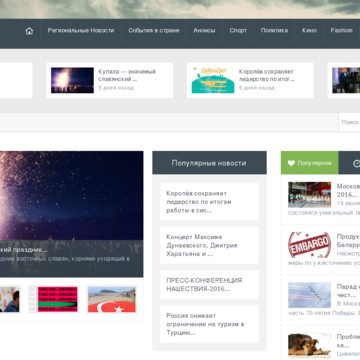The width and height of the screenshot is (360, 360).
Task: Go to the Кино section
Action: pos(309,30)
